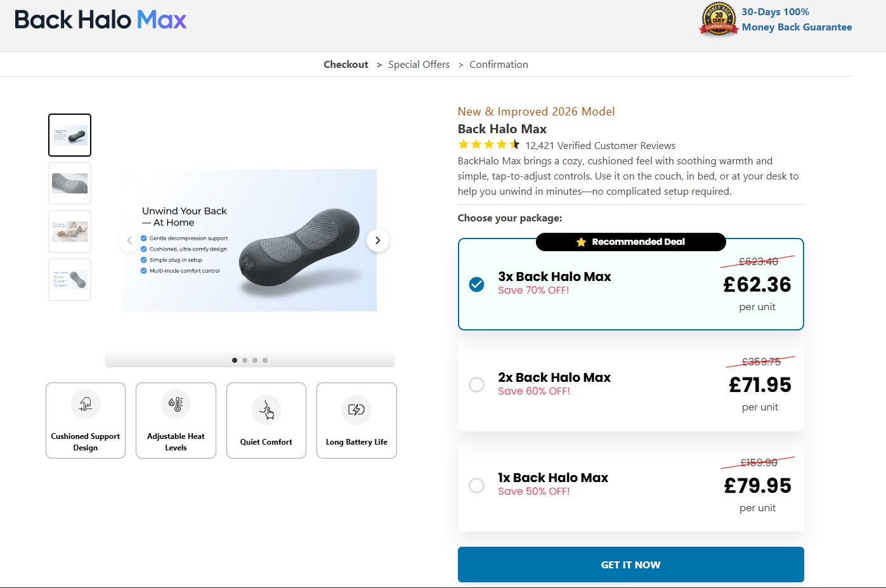
Task: Click the Adjustable Heat Levels icon
Action: (x=176, y=404)
